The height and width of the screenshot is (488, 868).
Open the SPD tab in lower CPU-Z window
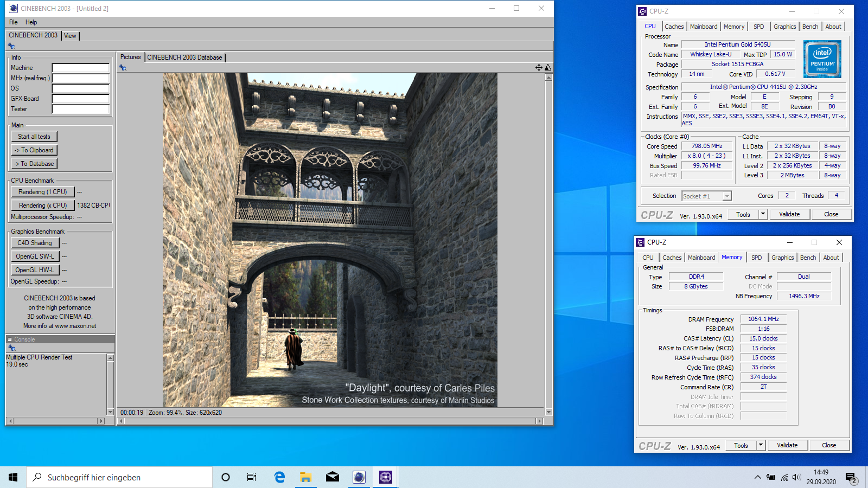point(757,258)
